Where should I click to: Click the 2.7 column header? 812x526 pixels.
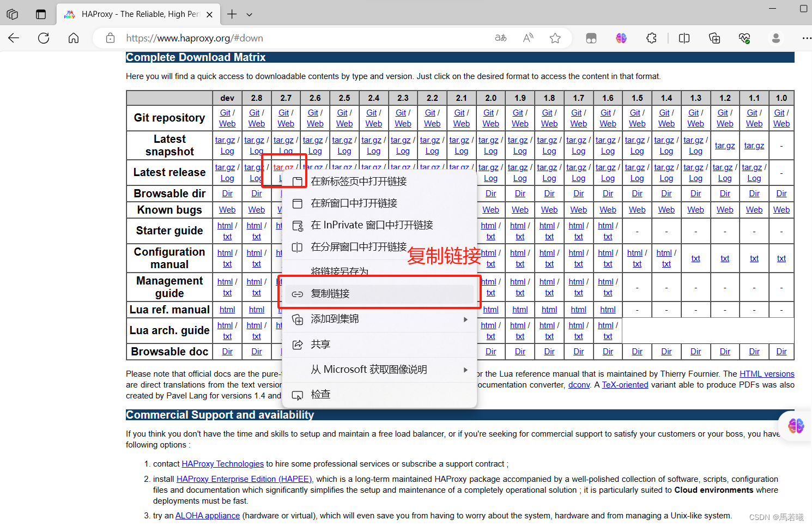(x=286, y=98)
